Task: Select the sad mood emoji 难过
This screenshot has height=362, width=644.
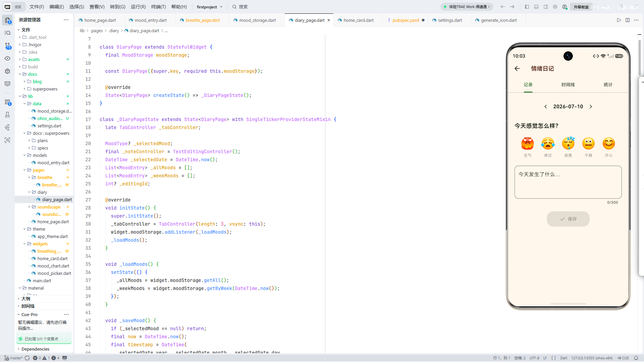Action: coord(548,147)
